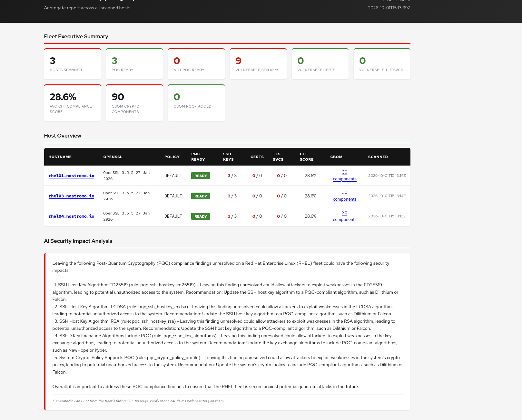The width and height of the screenshot is (522, 420).
Task: Open 30 components link for rhel01 row
Action: (x=345, y=176)
